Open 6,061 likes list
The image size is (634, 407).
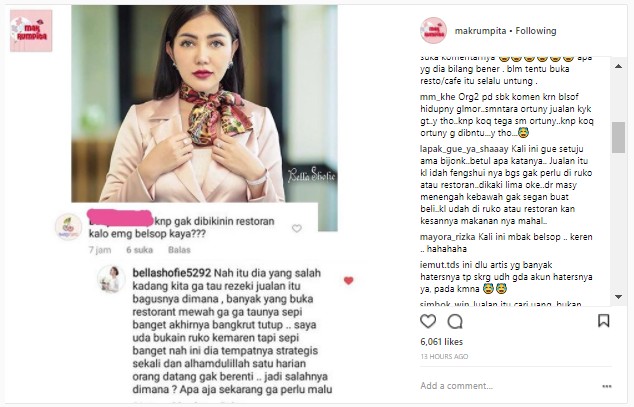[x=441, y=342]
